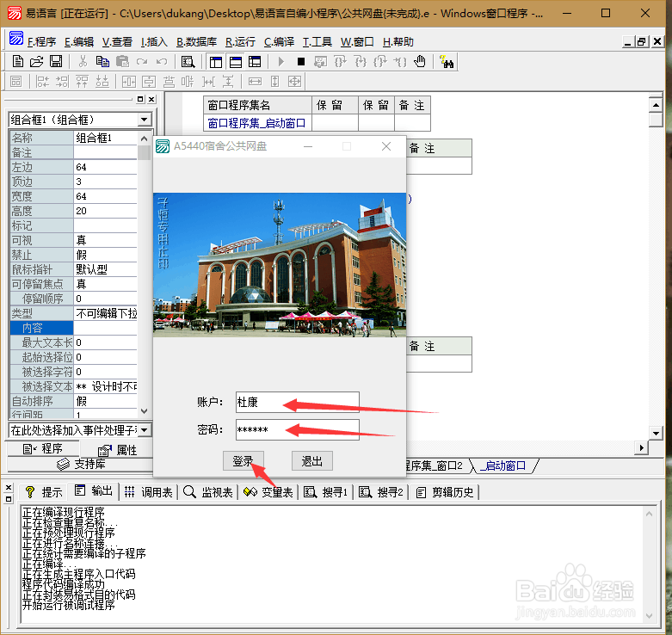Click the Redo arrow icon
The height and width of the screenshot is (635, 672).
point(142,62)
